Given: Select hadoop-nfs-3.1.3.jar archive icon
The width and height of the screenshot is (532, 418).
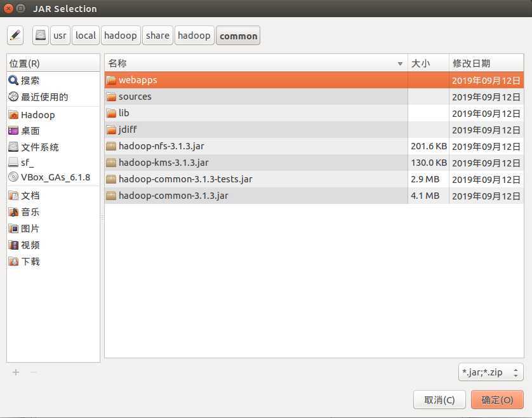Looking at the screenshot, I should [x=111, y=146].
